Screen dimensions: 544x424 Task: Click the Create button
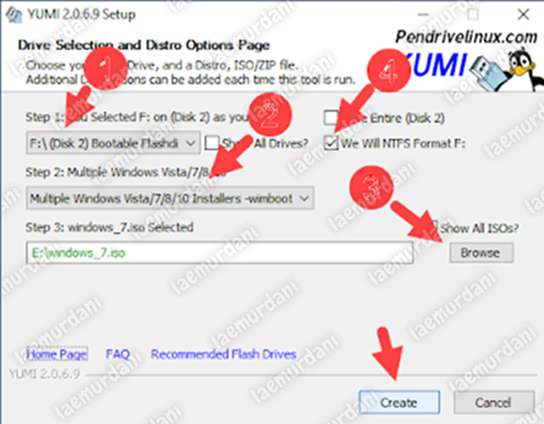click(x=399, y=402)
